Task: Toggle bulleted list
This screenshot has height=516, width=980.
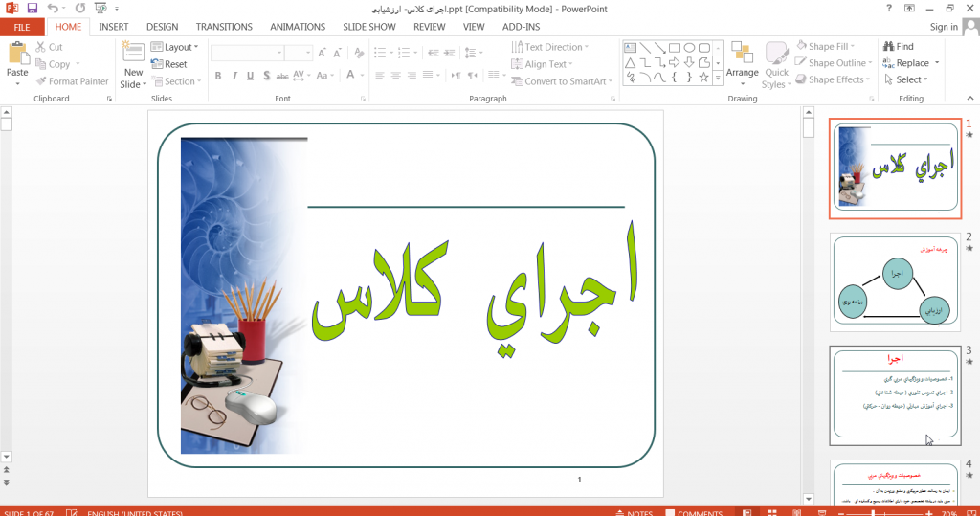Action: coord(380,54)
